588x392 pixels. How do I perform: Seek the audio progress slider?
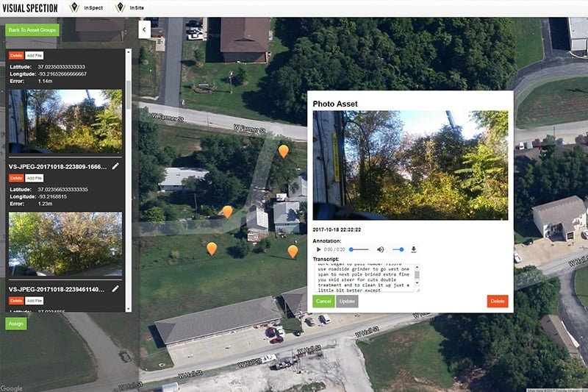(359, 249)
